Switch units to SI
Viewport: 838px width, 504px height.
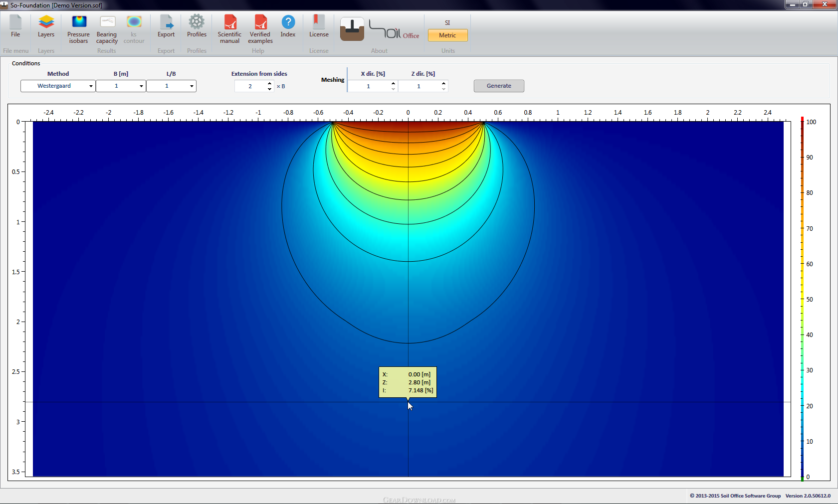tap(447, 23)
